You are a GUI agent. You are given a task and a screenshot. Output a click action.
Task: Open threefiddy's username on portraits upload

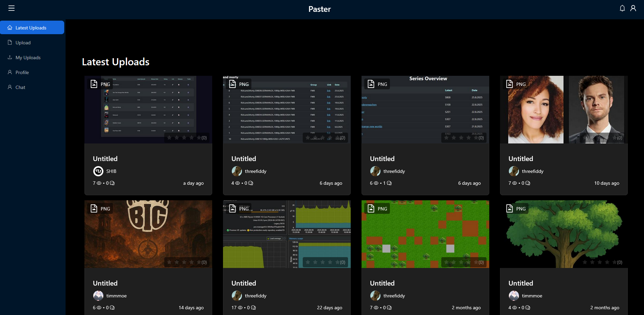532,171
